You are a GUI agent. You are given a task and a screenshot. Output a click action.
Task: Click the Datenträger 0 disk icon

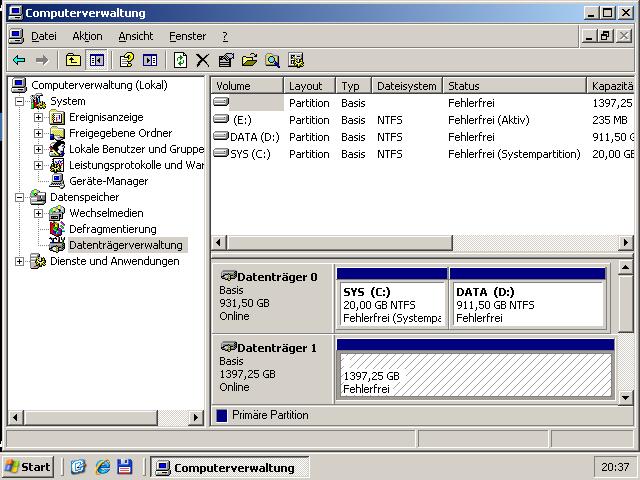pos(229,276)
